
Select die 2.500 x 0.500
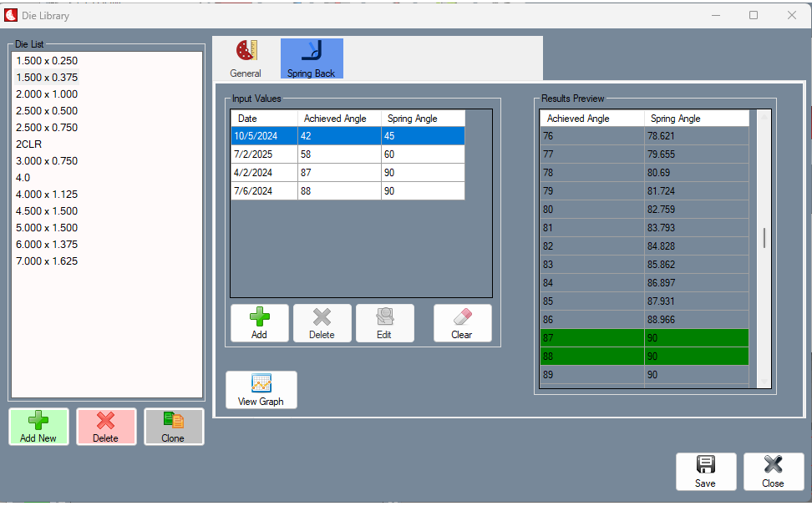pos(47,111)
